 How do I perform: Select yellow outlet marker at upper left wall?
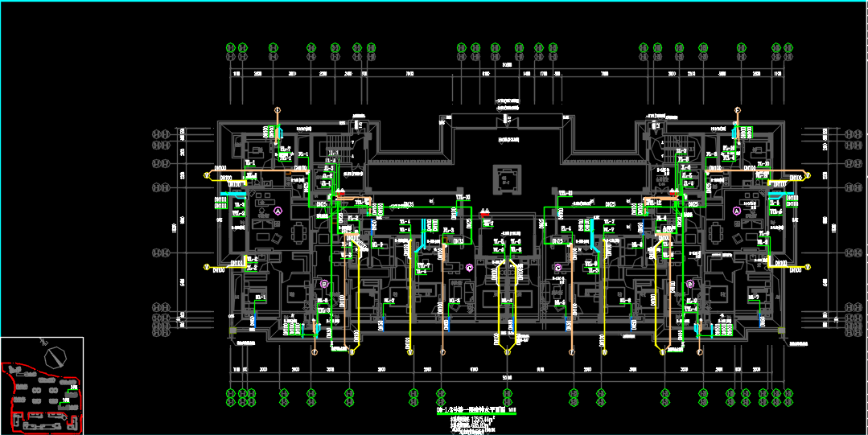pyautogui.click(x=207, y=175)
